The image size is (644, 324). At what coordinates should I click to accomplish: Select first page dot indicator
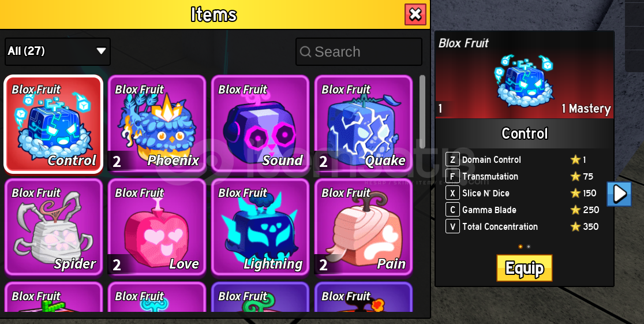521,247
